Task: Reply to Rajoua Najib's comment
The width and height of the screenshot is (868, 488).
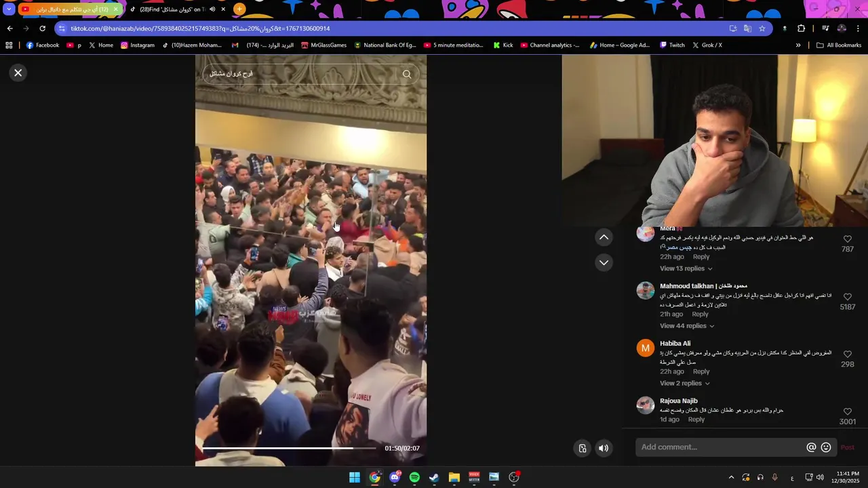Action: (696, 420)
